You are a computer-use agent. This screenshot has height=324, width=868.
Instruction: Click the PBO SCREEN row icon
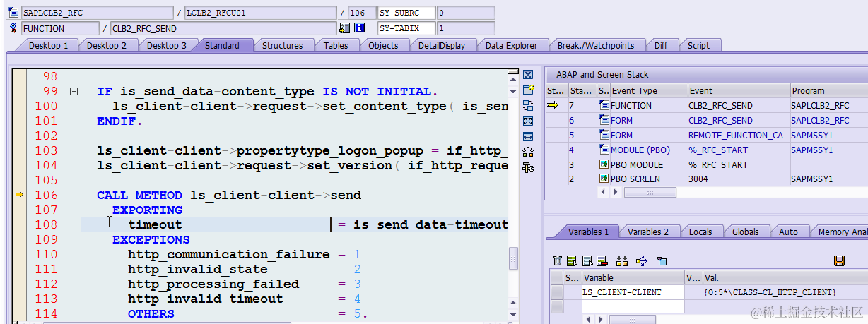604,179
